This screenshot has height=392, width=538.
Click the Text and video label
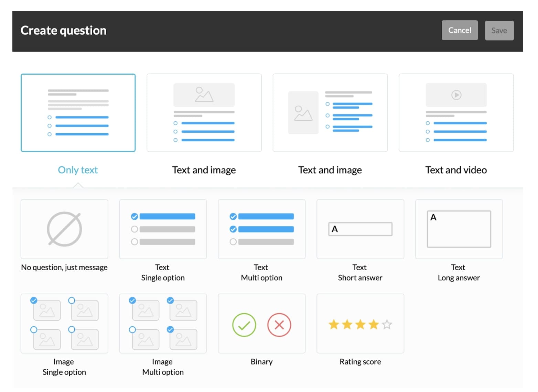click(456, 170)
